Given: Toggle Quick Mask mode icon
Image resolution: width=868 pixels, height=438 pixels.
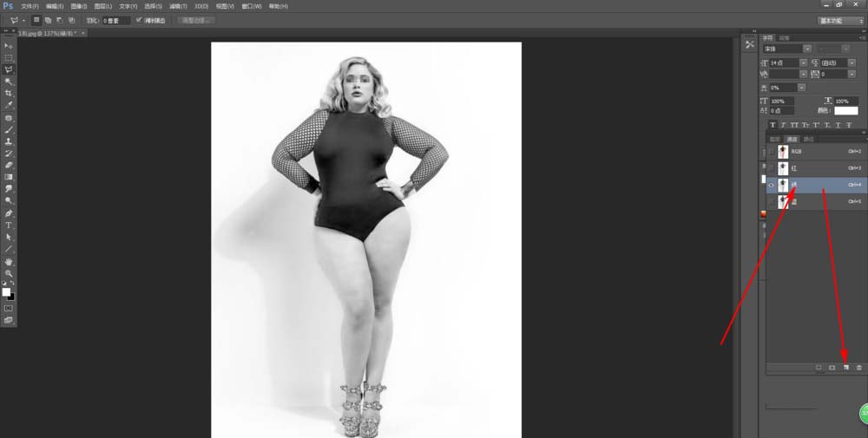Looking at the screenshot, I should tap(9, 308).
